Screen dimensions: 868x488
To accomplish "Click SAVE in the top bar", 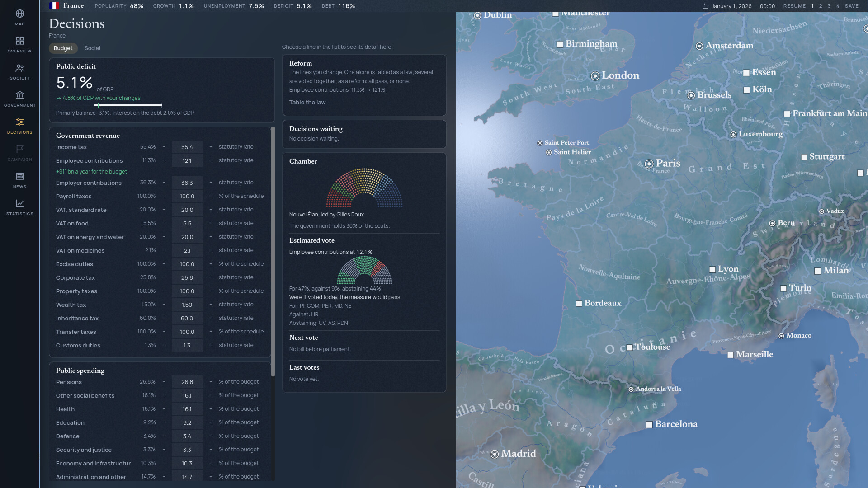I will point(852,6).
